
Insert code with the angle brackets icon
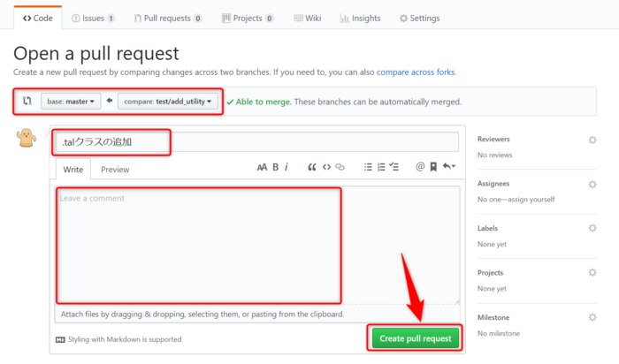[326, 167]
